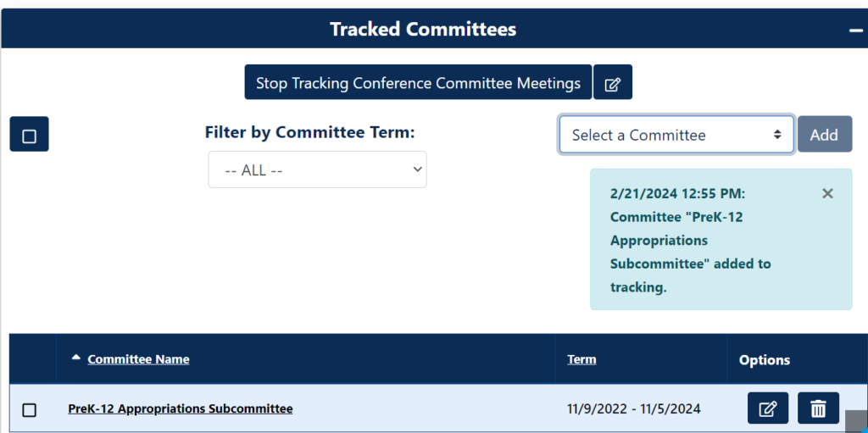Click the Tracked Committees header title
Image resolution: width=868 pixels, height=433 pixels.
click(x=423, y=30)
